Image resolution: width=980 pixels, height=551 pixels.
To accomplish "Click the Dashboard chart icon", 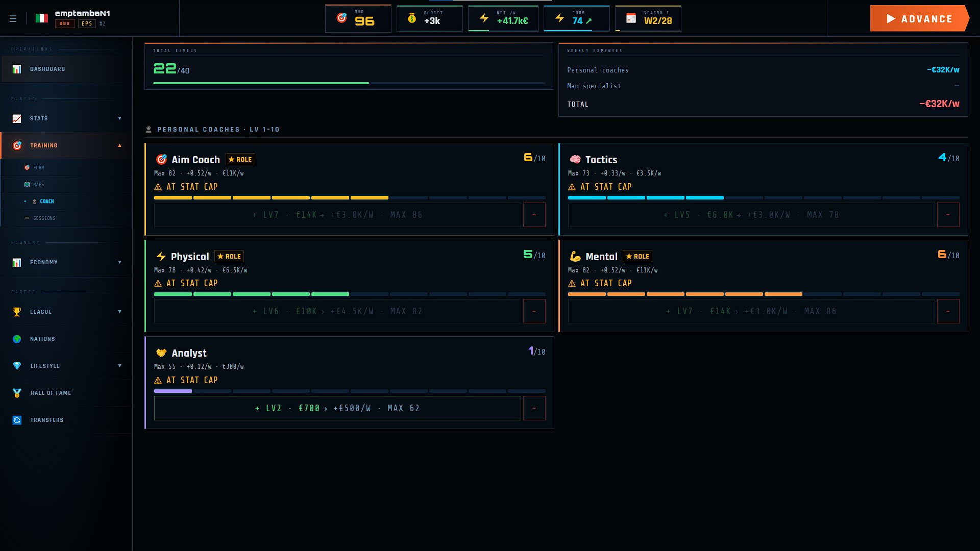I will tap(17, 69).
